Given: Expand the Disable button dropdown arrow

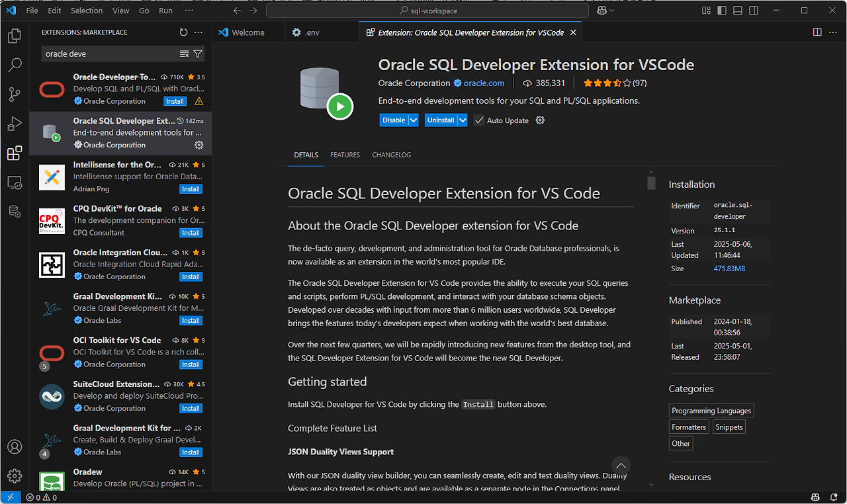Looking at the screenshot, I should [x=414, y=120].
